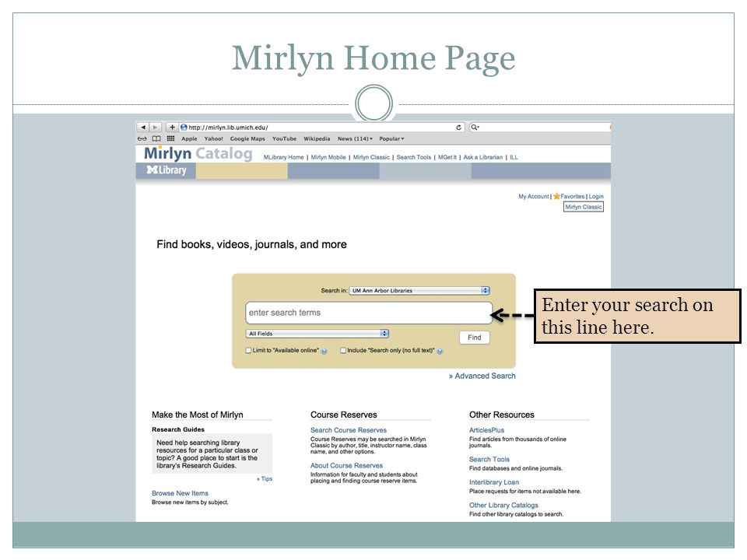
Task: Open the YouTube bookmark
Action: click(285, 138)
